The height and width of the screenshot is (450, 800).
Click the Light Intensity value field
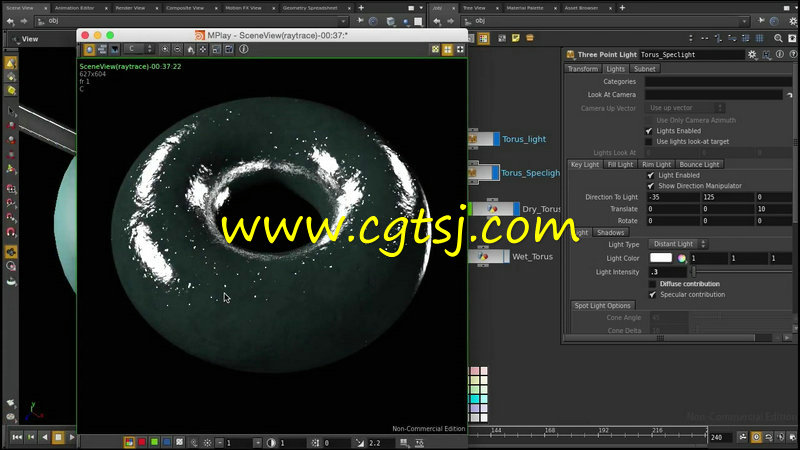[x=668, y=272]
